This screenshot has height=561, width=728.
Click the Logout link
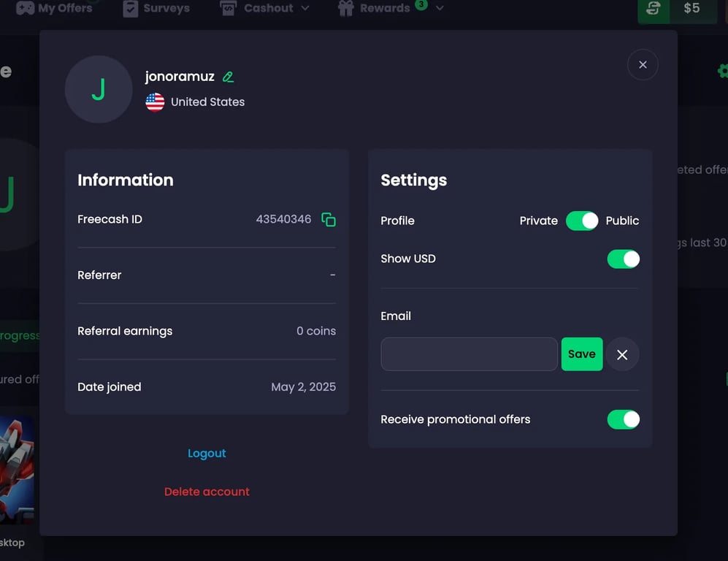point(207,454)
